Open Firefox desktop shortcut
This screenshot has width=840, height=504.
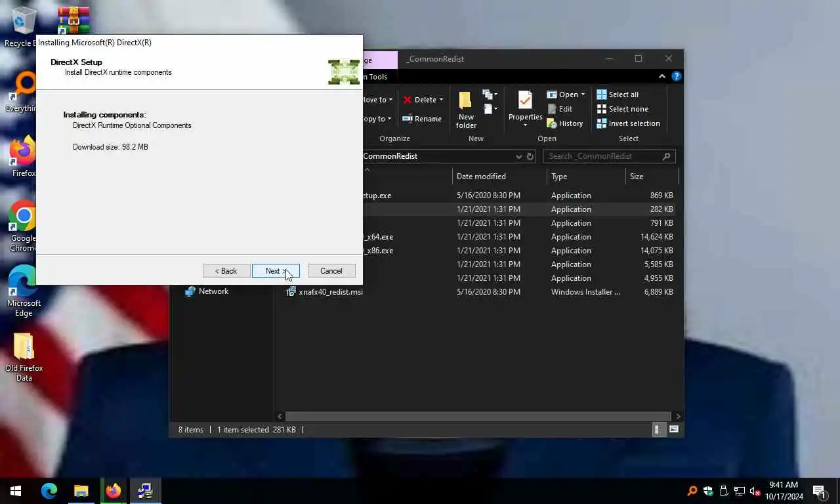[24, 157]
